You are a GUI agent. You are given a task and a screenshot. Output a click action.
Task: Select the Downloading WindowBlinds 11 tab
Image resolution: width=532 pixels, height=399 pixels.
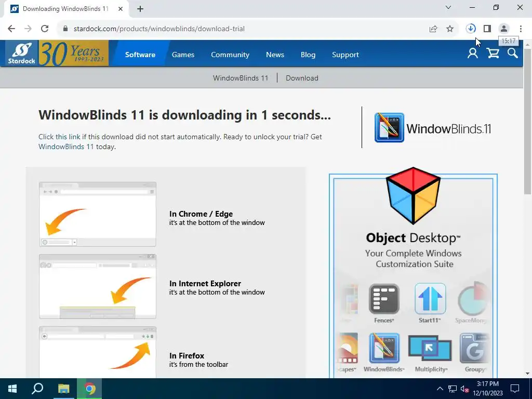pos(66,9)
